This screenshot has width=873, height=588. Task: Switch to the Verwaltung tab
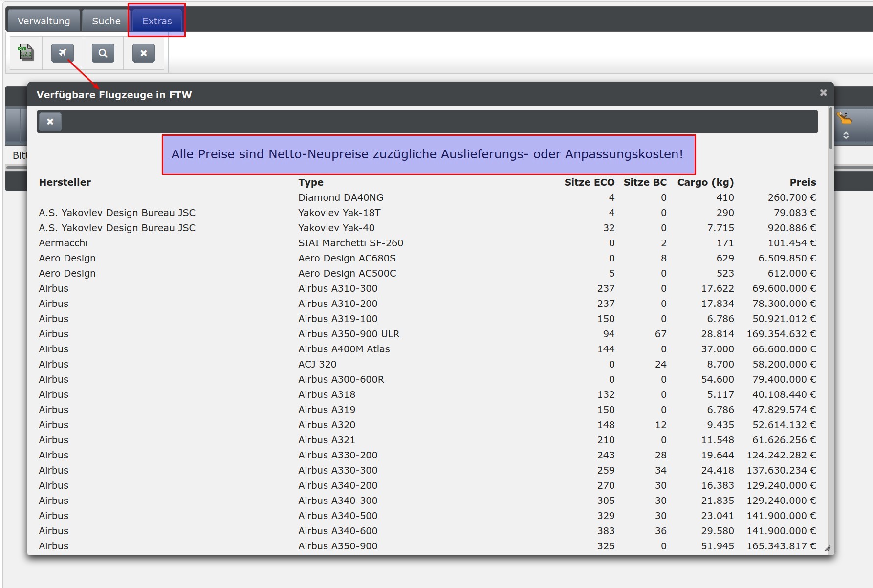(x=44, y=21)
